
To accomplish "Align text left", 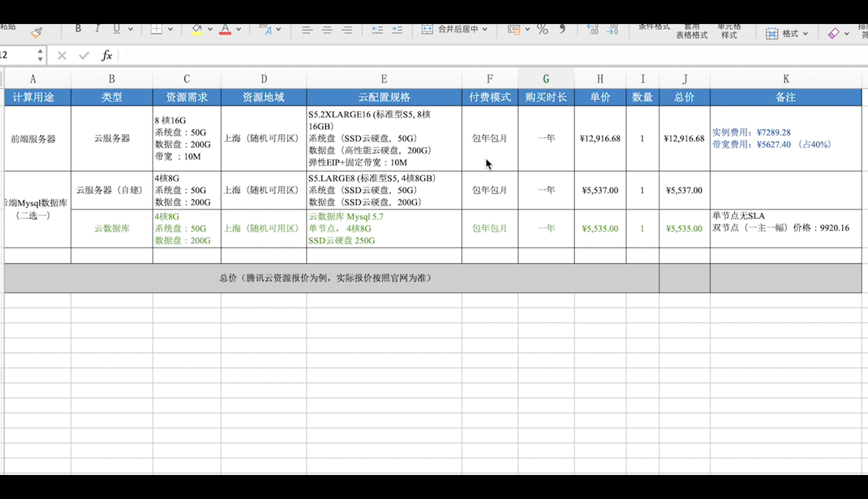I will tap(307, 30).
